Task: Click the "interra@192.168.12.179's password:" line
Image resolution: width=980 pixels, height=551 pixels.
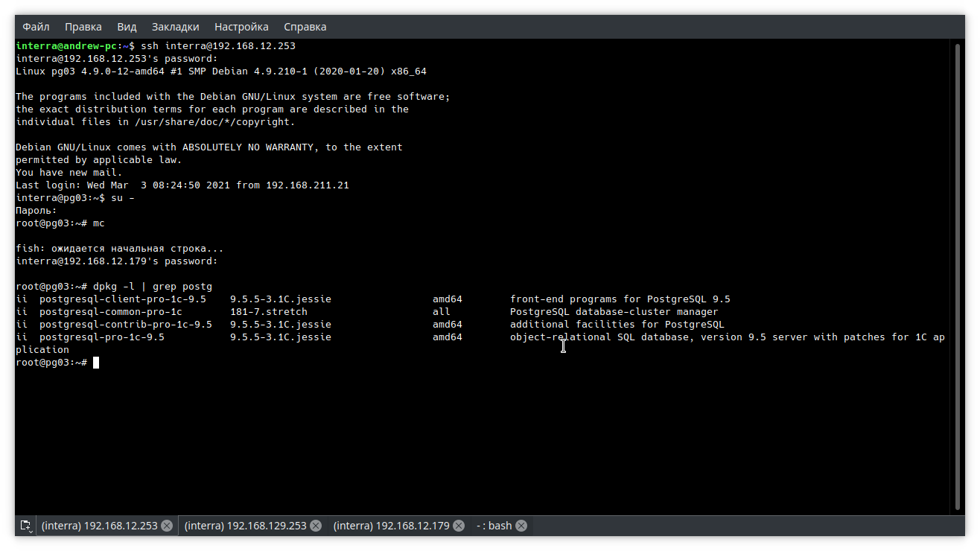Action: 117,261
